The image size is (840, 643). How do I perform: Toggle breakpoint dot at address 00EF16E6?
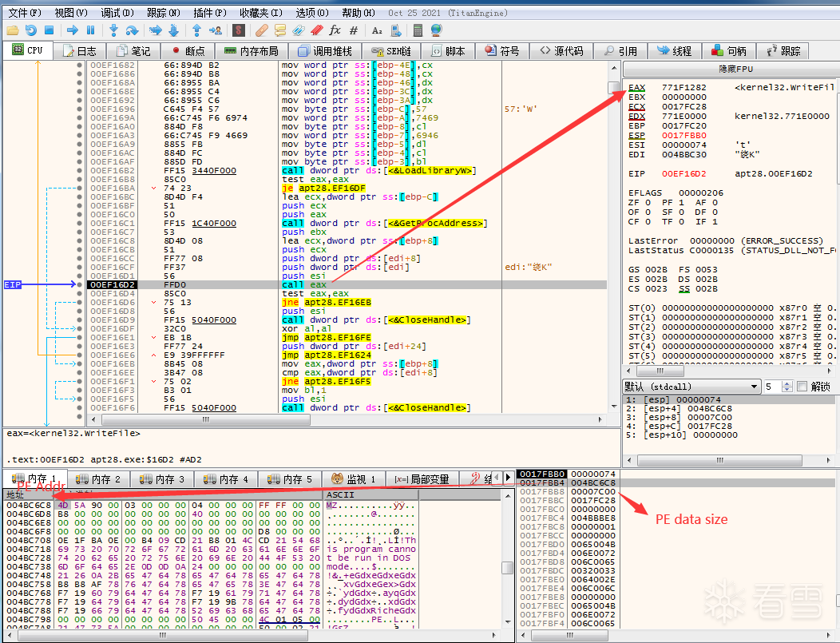pyautogui.click(x=79, y=355)
